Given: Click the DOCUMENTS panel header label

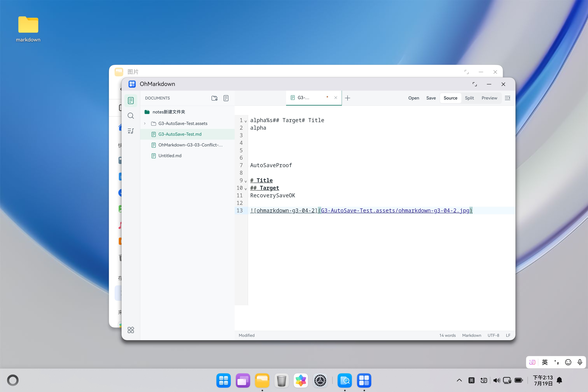Looking at the screenshot, I should click(157, 98).
